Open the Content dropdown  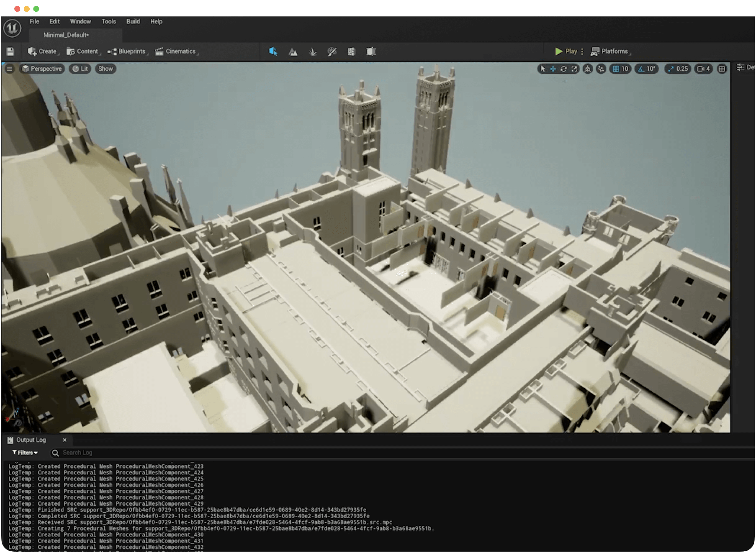tap(83, 51)
